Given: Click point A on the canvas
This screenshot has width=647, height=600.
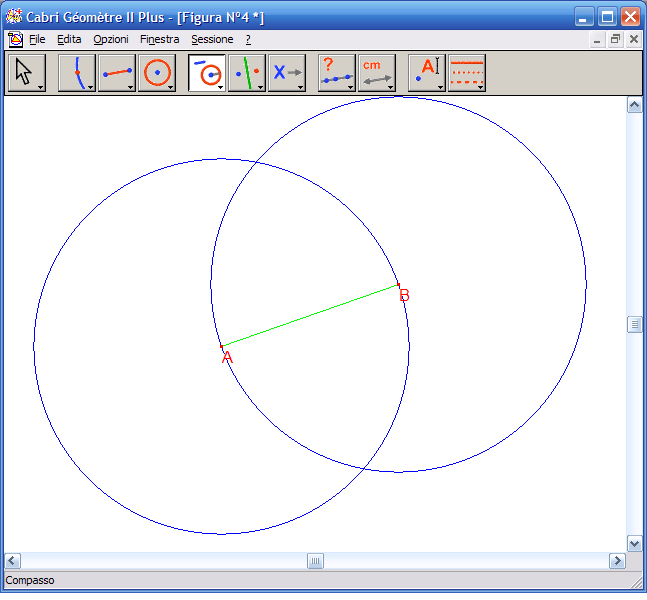Looking at the screenshot, I should coord(222,347).
